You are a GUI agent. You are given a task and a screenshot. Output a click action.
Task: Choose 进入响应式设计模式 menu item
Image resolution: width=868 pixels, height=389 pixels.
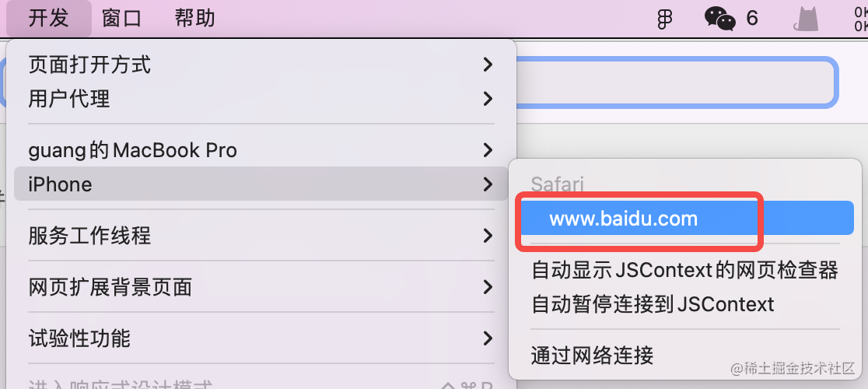[x=261, y=382]
